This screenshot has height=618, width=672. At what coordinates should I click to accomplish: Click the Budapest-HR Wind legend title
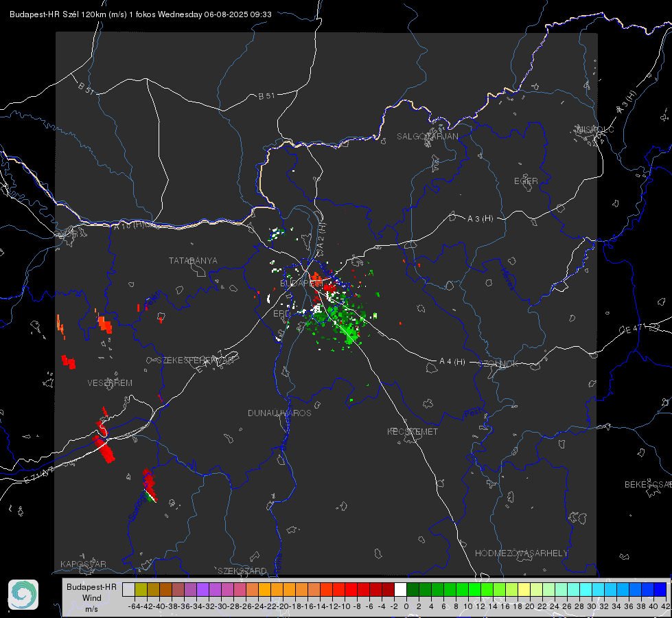point(92,597)
